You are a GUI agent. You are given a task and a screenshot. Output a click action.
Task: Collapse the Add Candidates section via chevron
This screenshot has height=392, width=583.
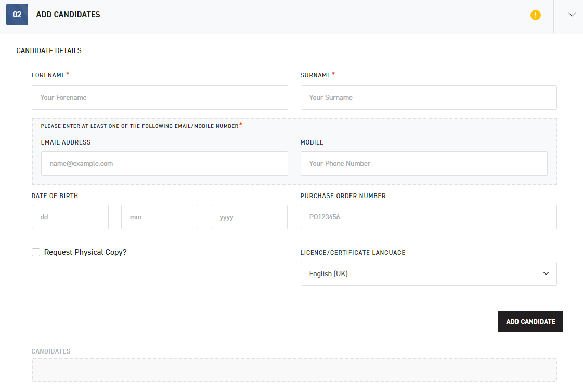tap(572, 15)
